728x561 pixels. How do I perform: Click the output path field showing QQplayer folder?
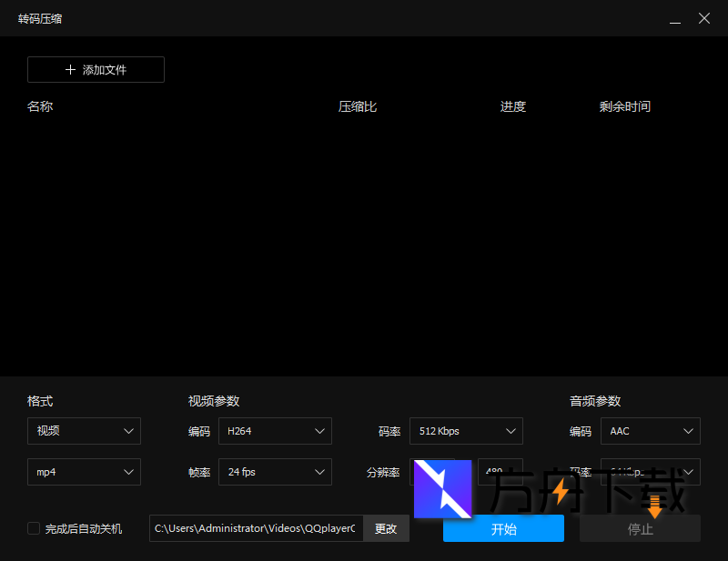(x=255, y=528)
